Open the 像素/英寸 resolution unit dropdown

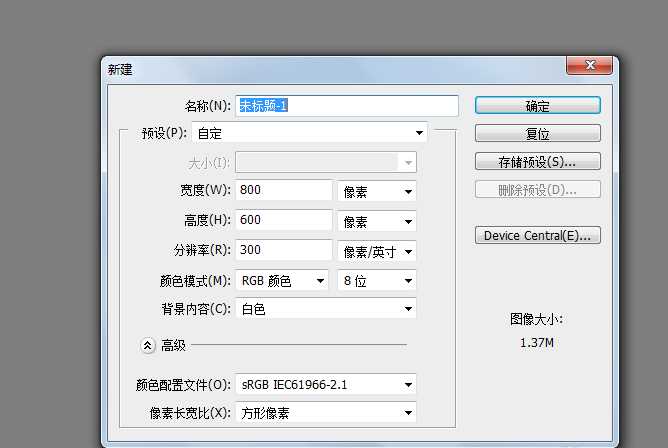[x=378, y=251]
